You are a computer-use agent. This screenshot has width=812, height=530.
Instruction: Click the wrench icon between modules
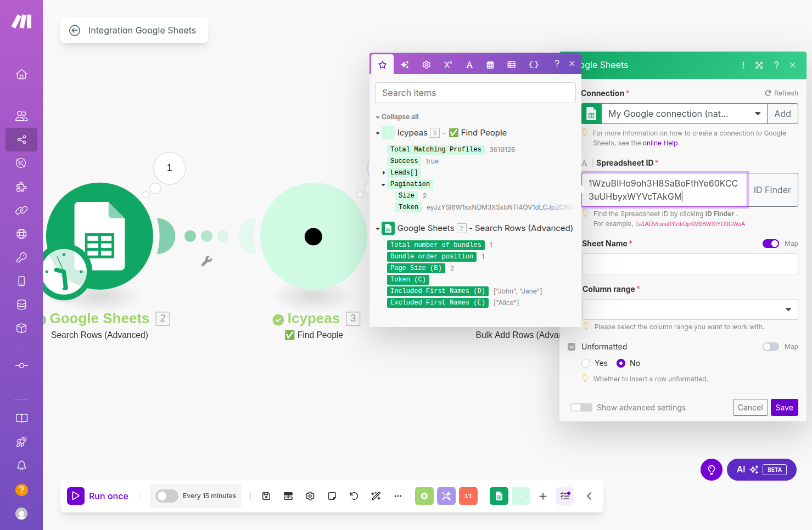point(206,261)
